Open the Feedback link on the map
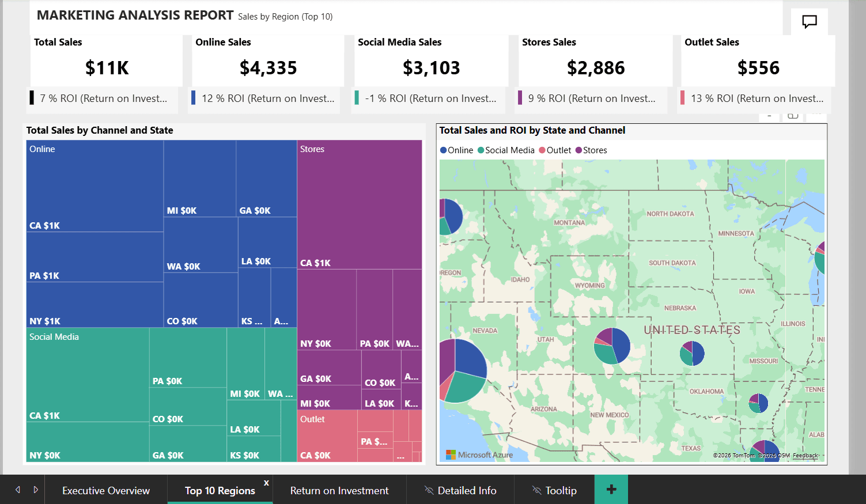Screen dimensions: 866x504 click(806, 456)
